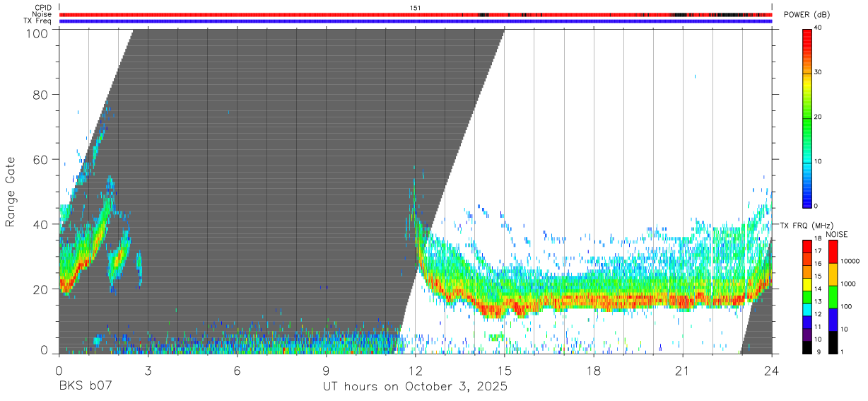Click the Range Gate y-axis title
Screen dimensions: 868x401
(x=11, y=192)
